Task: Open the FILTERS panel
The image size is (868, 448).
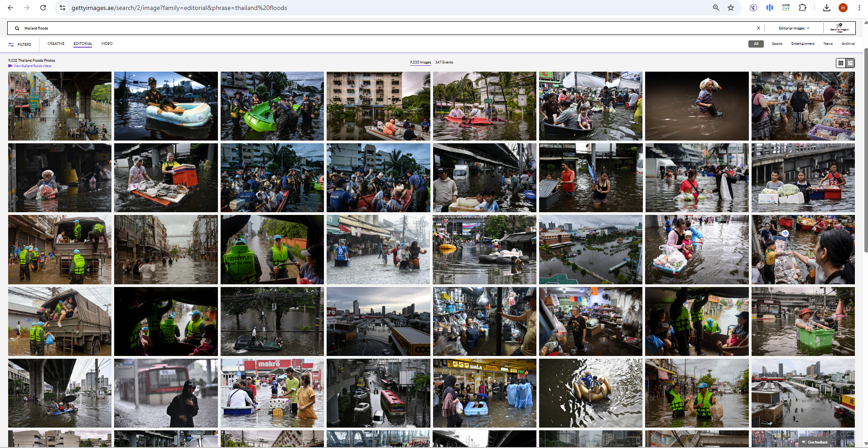Action: [19, 44]
